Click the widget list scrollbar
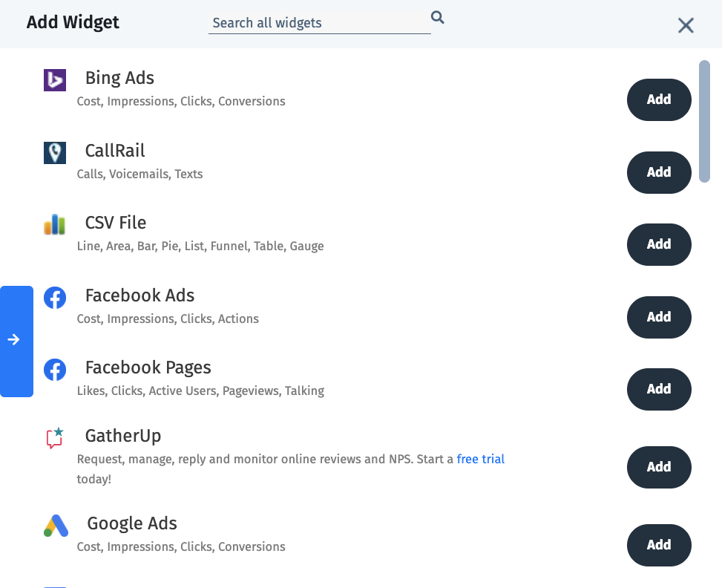 coord(706,119)
